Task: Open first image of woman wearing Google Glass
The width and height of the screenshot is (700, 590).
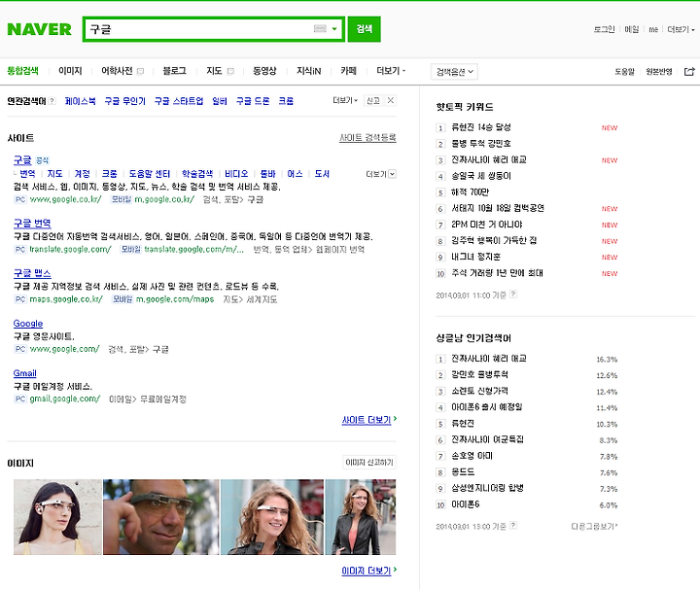Action: pos(57,517)
